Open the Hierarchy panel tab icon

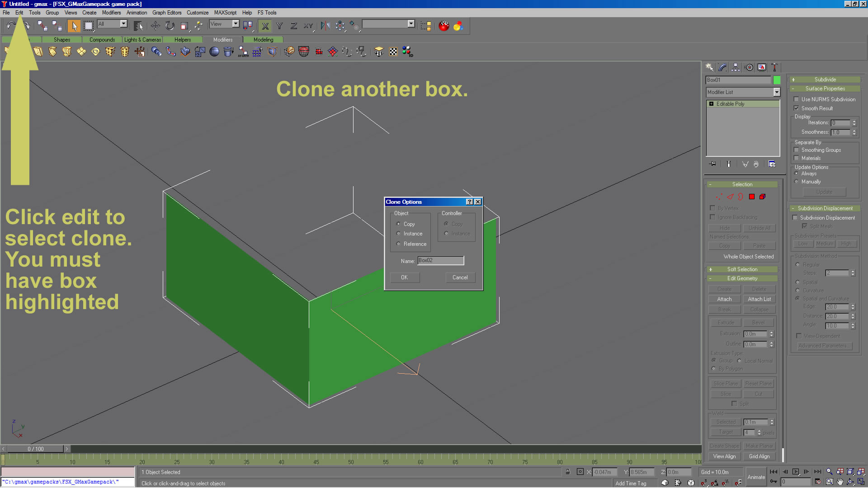736,67
